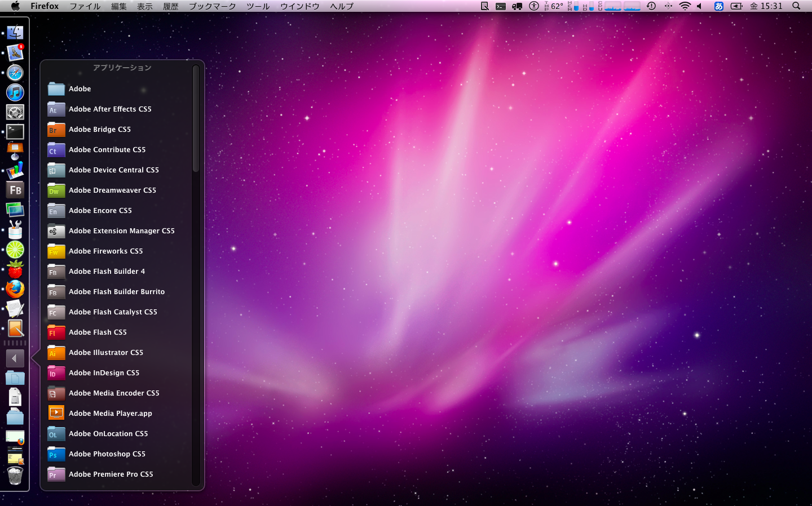Open Adobe Dreamweaver CS5

[x=112, y=190]
